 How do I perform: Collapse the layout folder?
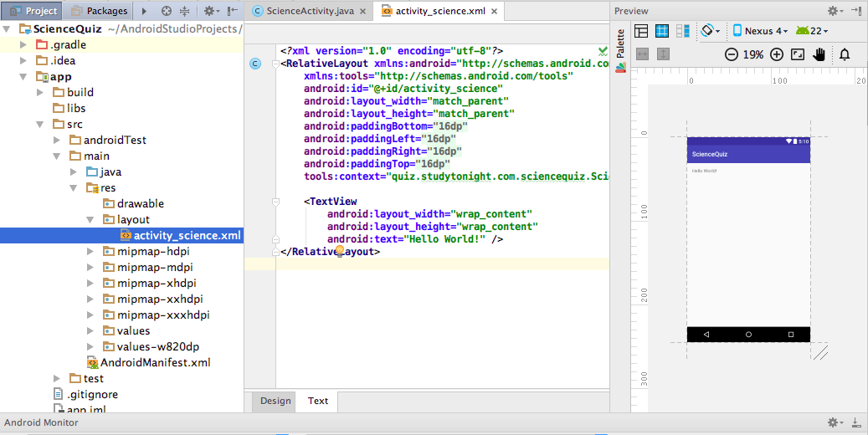(x=90, y=220)
